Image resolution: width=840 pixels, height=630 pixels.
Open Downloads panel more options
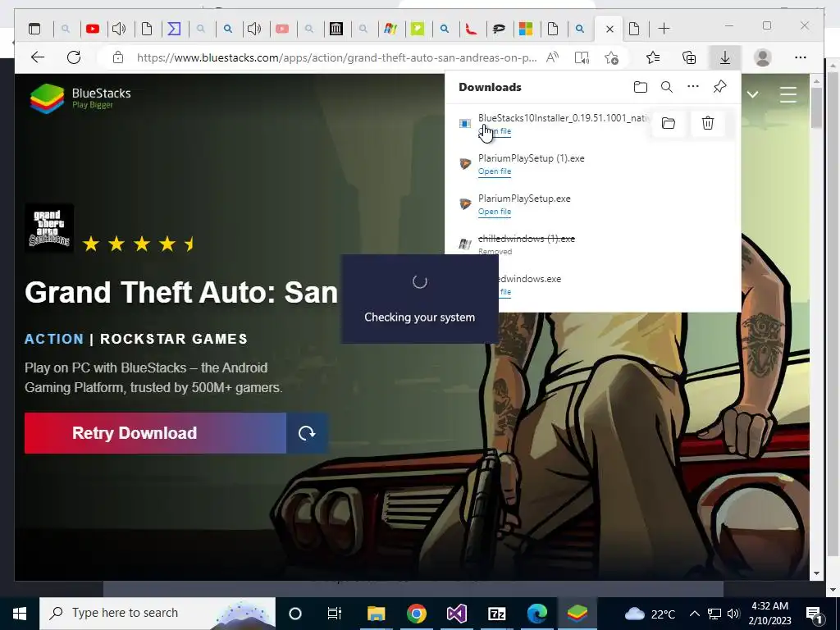point(692,86)
